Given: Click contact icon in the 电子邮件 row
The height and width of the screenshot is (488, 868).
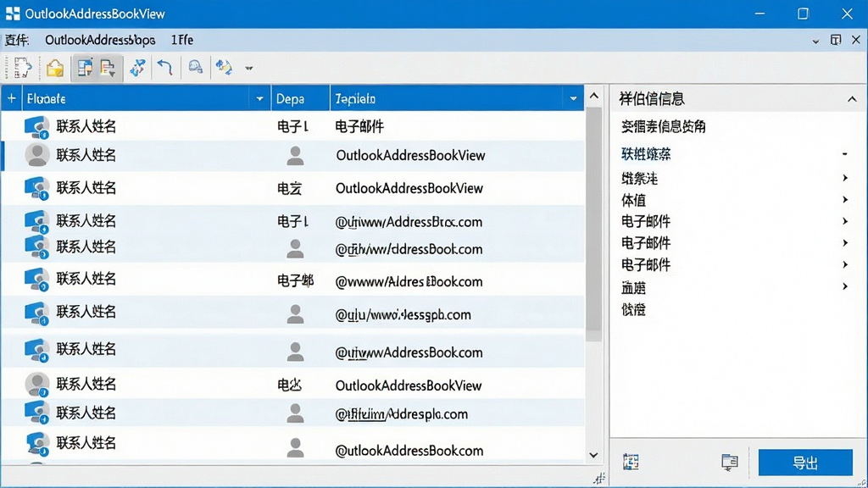Looking at the screenshot, I should pos(36,127).
